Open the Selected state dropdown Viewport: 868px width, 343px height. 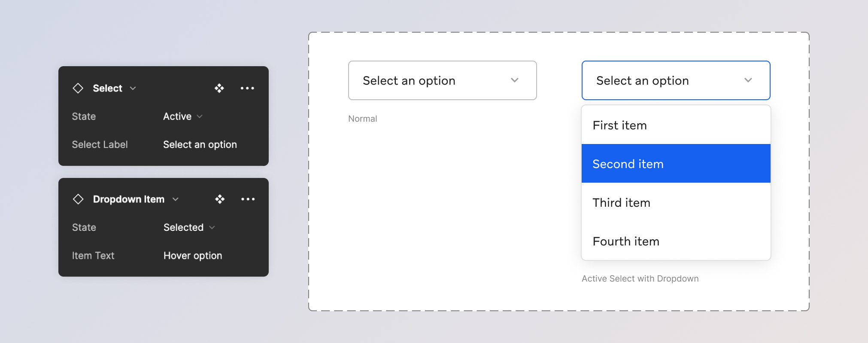pyautogui.click(x=189, y=227)
